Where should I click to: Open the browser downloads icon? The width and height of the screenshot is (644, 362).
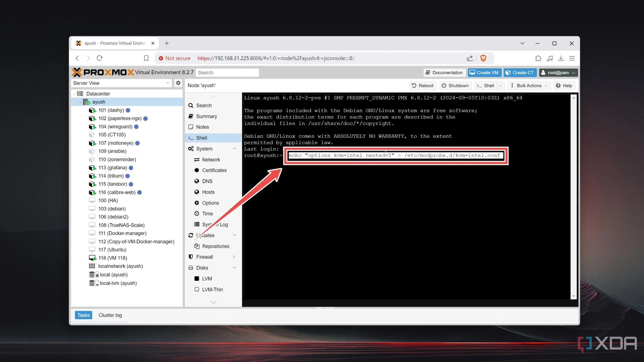[x=561, y=58]
